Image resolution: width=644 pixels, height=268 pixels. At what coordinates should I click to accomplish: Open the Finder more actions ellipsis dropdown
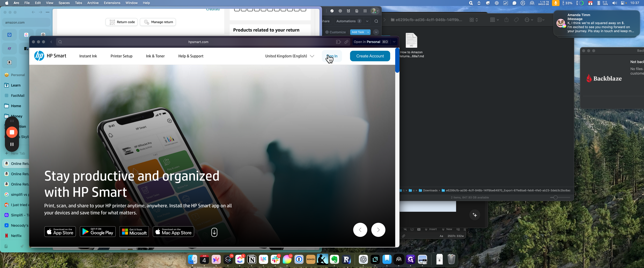tap(529, 20)
